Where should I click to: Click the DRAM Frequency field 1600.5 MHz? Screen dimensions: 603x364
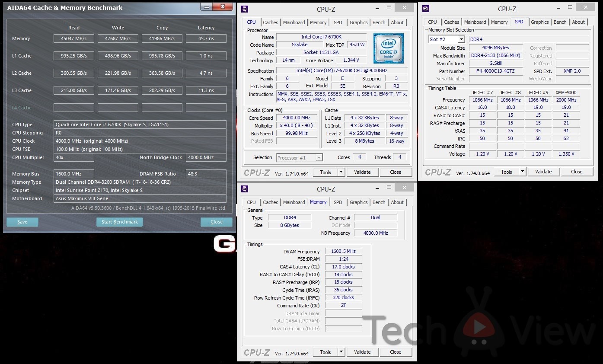coord(343,252)
